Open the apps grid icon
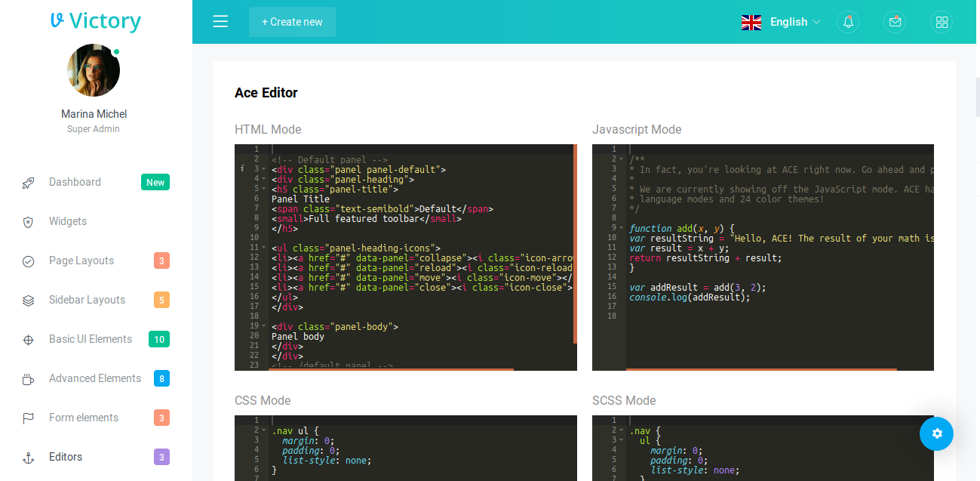The width and height of the screenshot is (980, 481). 942,22
